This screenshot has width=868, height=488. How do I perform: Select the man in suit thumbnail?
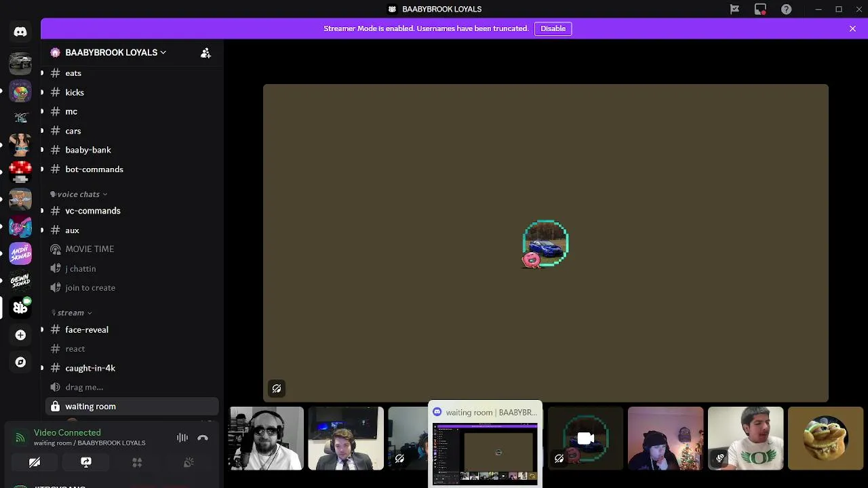click(x=346, y=439)
